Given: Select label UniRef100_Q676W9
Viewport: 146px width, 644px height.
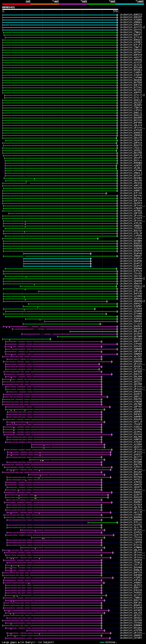Looking at the screenshot, I should click(x=131, y=336).
